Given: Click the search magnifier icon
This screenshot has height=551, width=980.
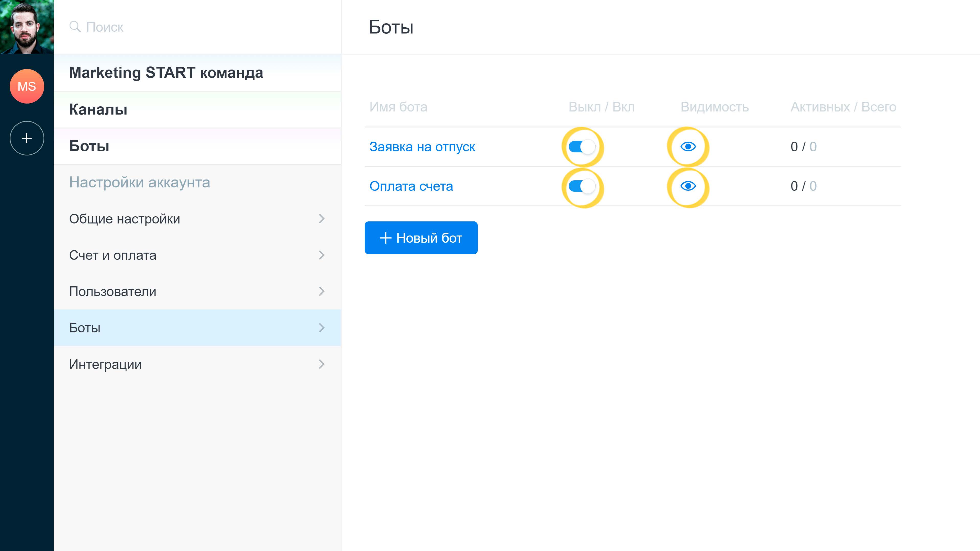Looking at the screenshot, I should [75, 27].
